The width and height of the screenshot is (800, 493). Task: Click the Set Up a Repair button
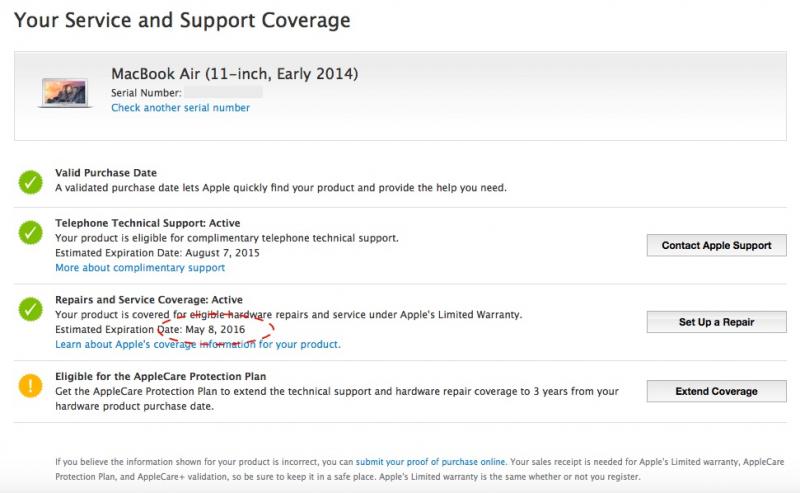tap(716, 322)
